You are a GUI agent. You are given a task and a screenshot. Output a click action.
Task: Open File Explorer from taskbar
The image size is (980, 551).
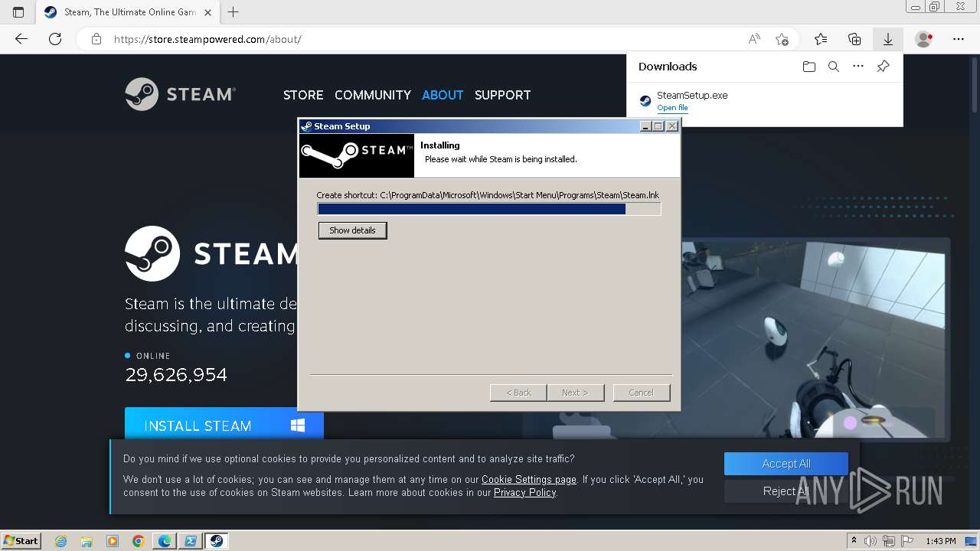point(87,541)
